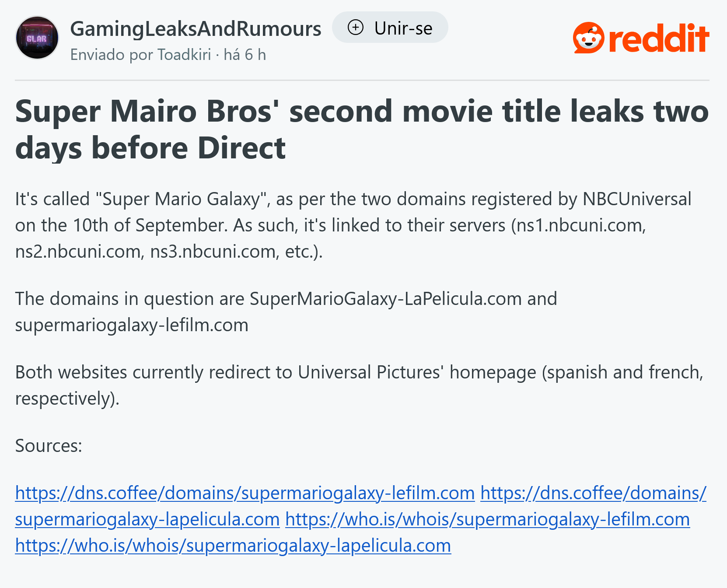The image size is (727, 588).
Task: Click the 'Both websites currently redirect' paragraph
Action: click(x=359, y=385)
